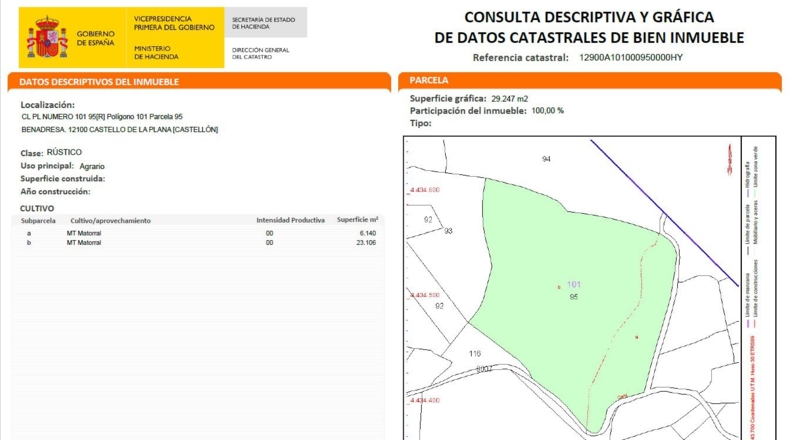Click parcel number '94' on map
790x440 pixels.
(546, 159)
